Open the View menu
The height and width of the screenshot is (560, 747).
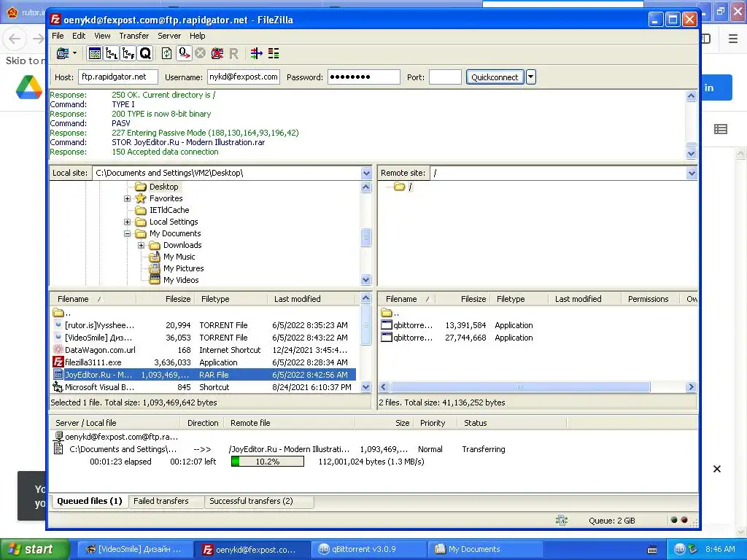point(102,36)
